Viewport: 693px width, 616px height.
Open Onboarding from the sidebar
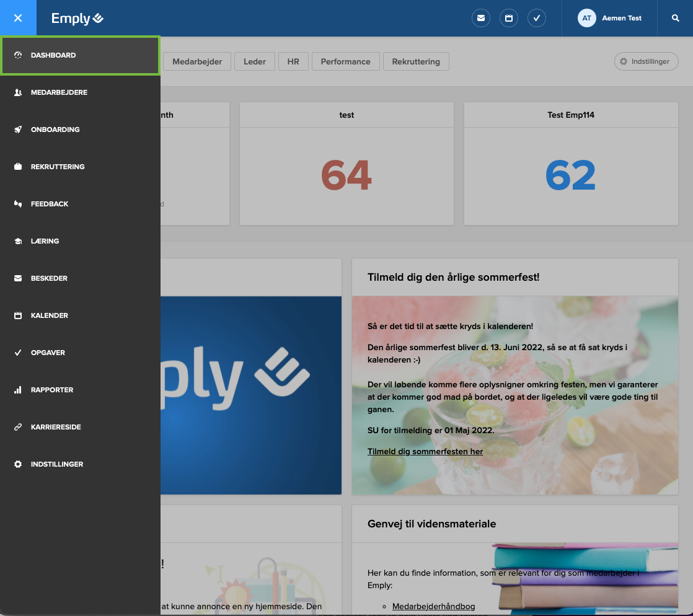click(x=19, y=130)
